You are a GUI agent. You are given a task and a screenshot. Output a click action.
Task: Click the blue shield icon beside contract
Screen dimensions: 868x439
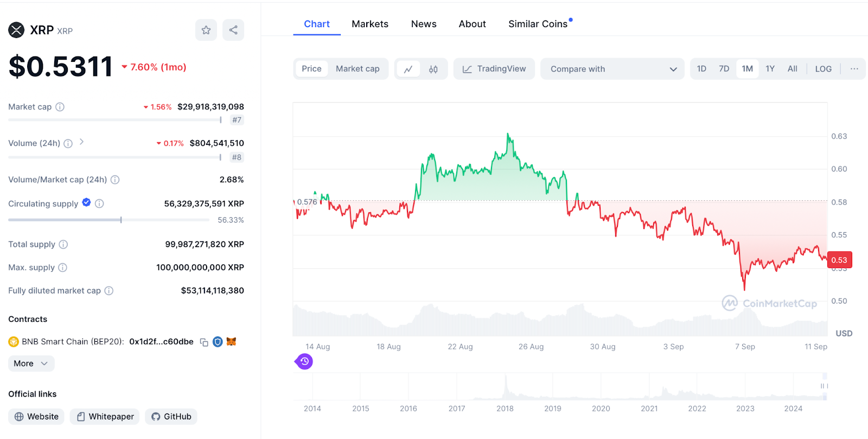click(218, 342)
